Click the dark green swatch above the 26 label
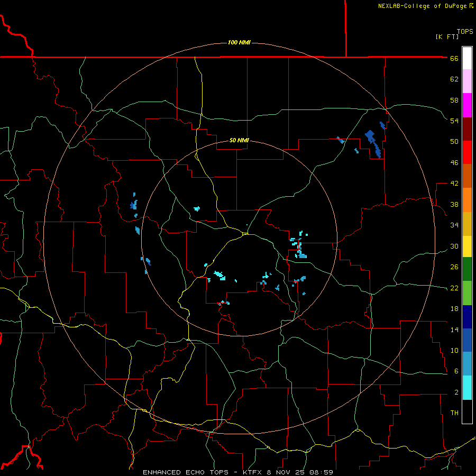This screenshot has height=476, width=476. click(467, 269)
